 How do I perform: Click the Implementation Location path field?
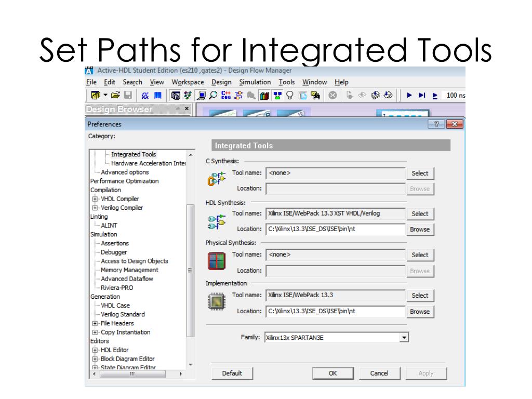[336, 311]
